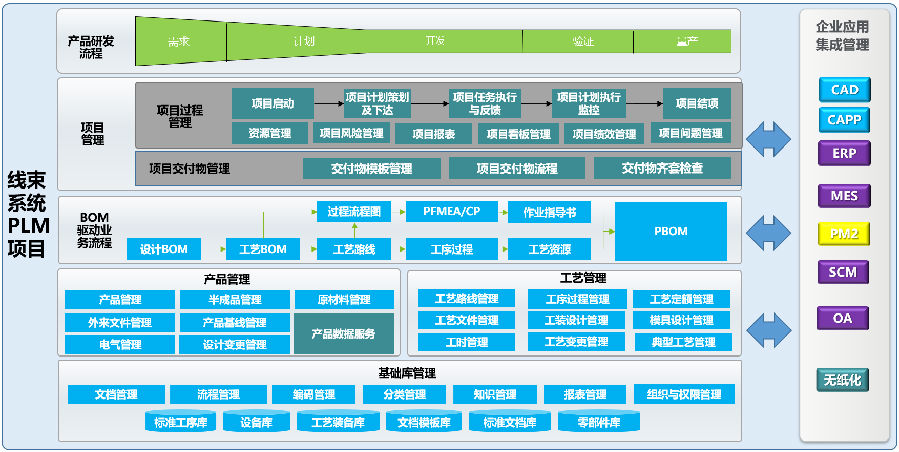This screenshot has height=452, width=899.
Task: Open the 工艺装备库 database cylinder
Action: point(338,422)
